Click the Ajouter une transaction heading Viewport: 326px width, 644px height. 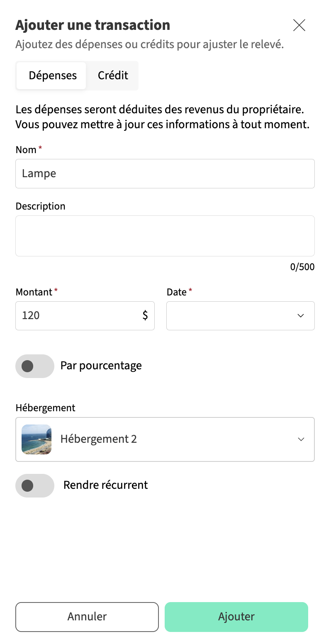coord(92,25)
